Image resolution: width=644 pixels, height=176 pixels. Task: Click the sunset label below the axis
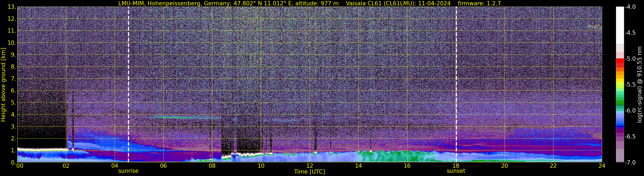456,171
